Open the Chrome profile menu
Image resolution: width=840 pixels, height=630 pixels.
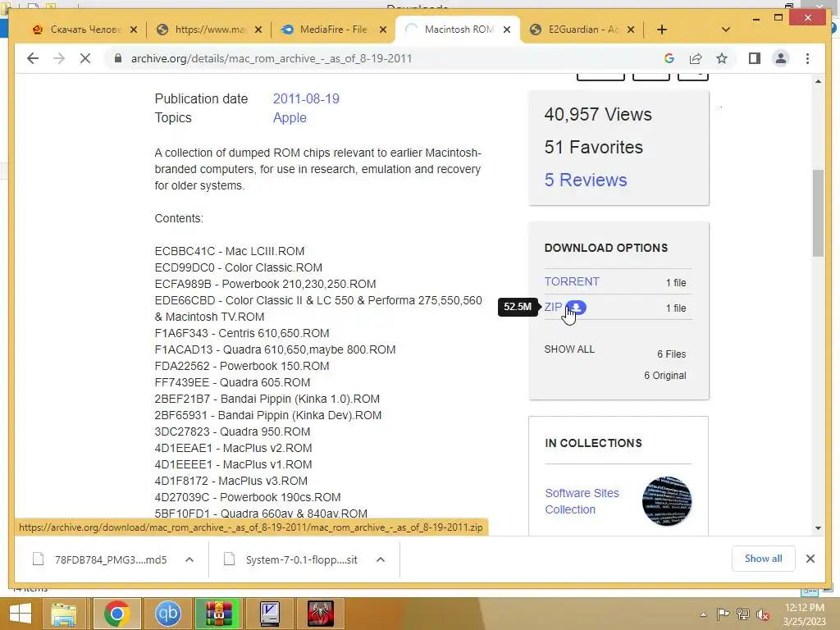(x=781, y=58)
